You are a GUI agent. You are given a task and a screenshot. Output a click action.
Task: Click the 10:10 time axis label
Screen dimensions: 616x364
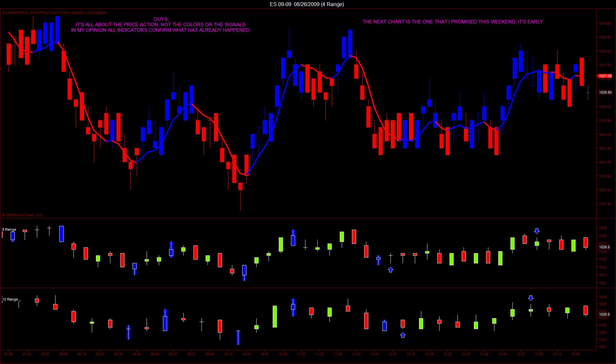(228, 354)
